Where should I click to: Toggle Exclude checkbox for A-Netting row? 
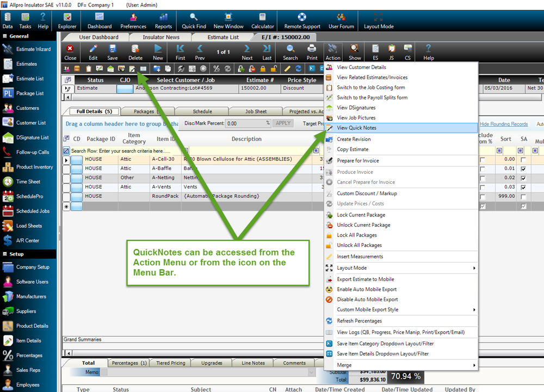coord(482,178)
